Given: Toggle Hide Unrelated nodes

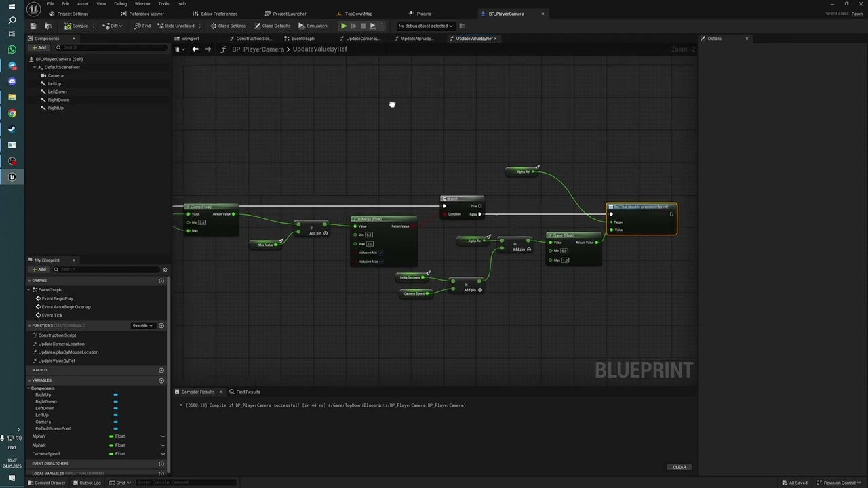Looking at the screenshot, I should click(x=176, y=26).
